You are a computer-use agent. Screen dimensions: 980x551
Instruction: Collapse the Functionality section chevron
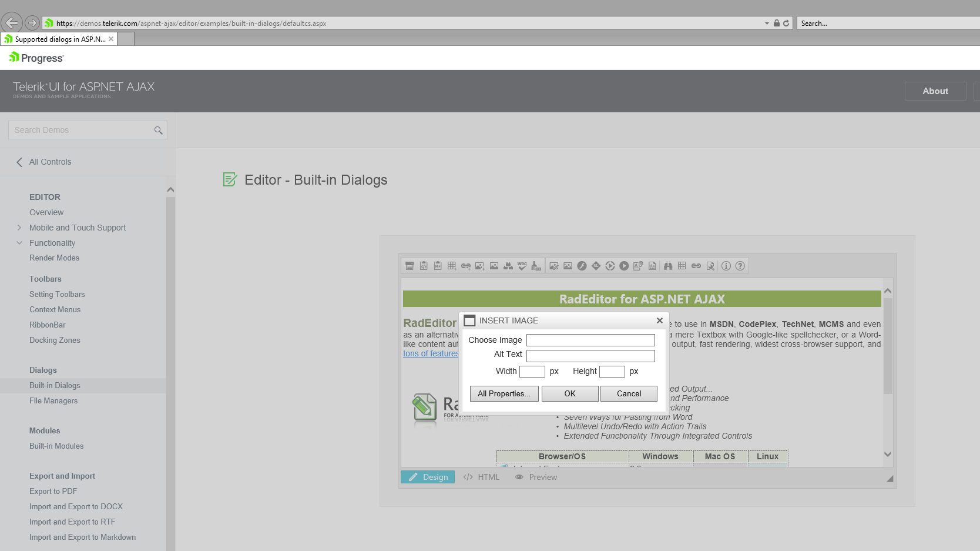tap(19, 243)
